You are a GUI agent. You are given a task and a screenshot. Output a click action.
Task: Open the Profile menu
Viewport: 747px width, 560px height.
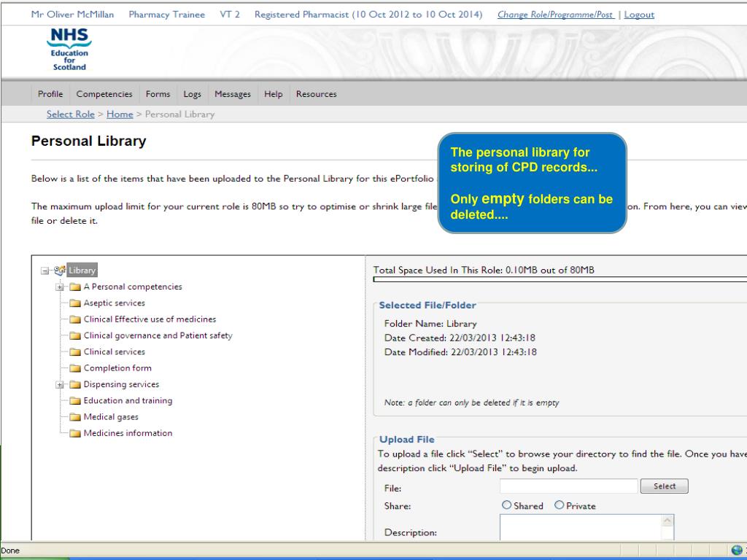tap(50, 94)
